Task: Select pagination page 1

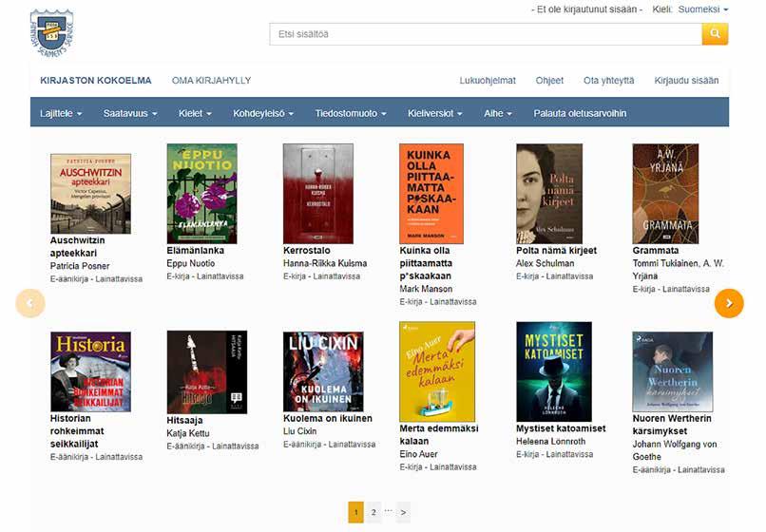Action: click(x=355, y=512)
